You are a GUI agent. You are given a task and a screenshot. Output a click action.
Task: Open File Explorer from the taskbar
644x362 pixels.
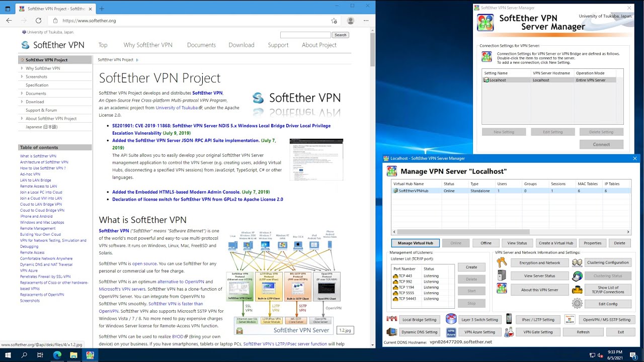(x=73, y=355)
